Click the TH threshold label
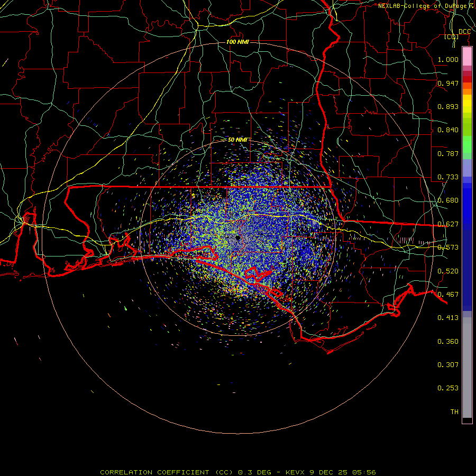 [x=454, y=412]
